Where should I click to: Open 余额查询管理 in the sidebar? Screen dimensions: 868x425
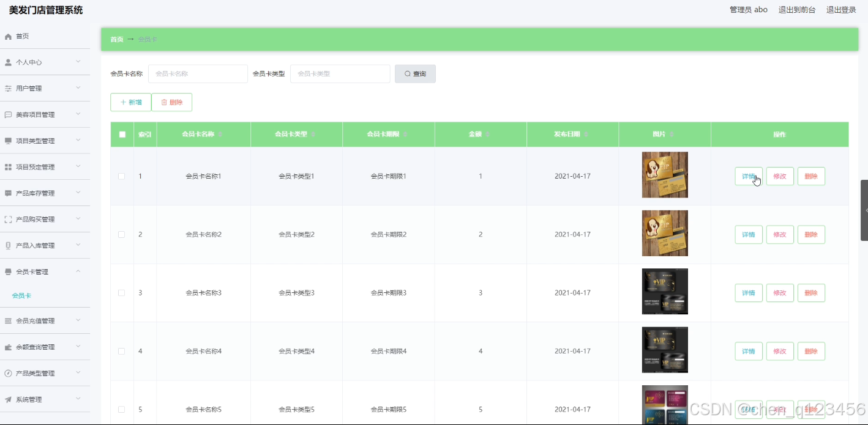coord(45,347)
